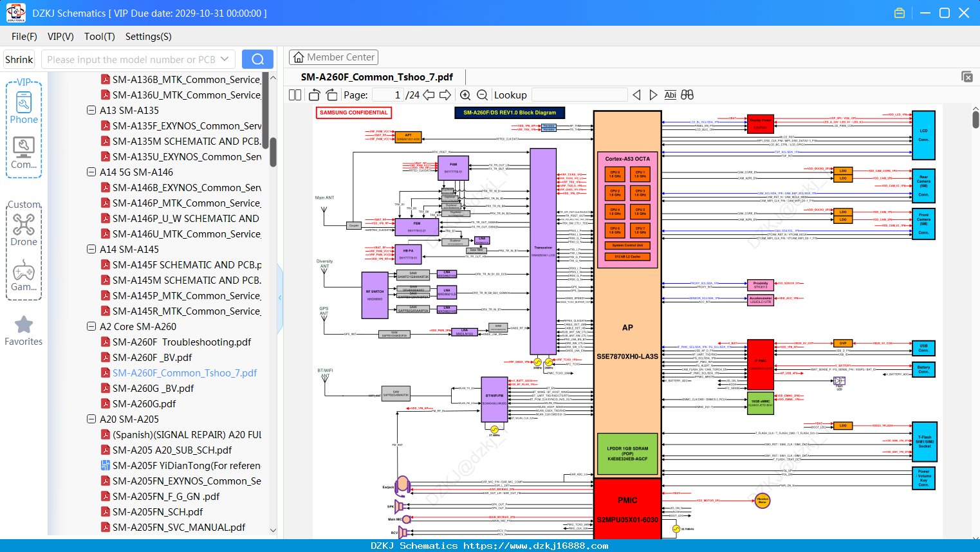Go to previous page arrow
The width and height of the screenshot is (980, 552).
[x=429, y=95]
